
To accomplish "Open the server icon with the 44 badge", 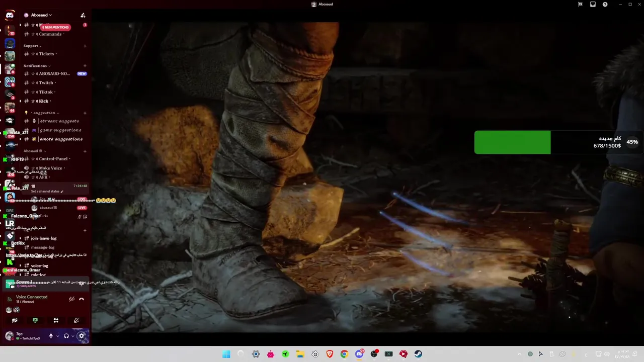I will point(10,107).
